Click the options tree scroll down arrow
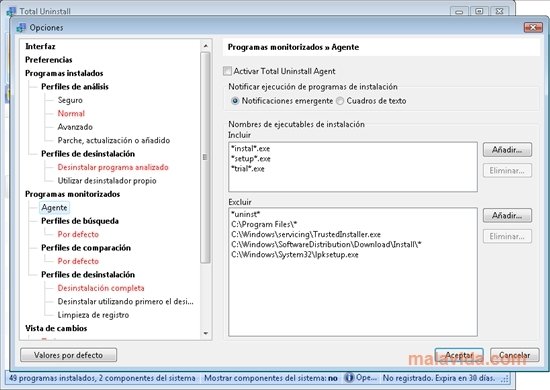 pyautogui.click(x=206, y=334)
